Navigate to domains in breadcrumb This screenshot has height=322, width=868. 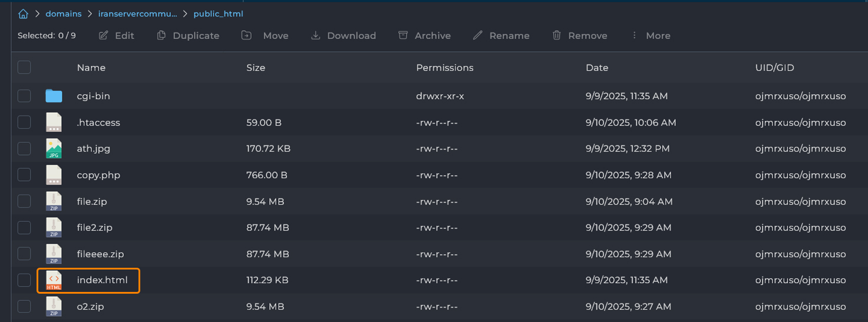(64, 14)
